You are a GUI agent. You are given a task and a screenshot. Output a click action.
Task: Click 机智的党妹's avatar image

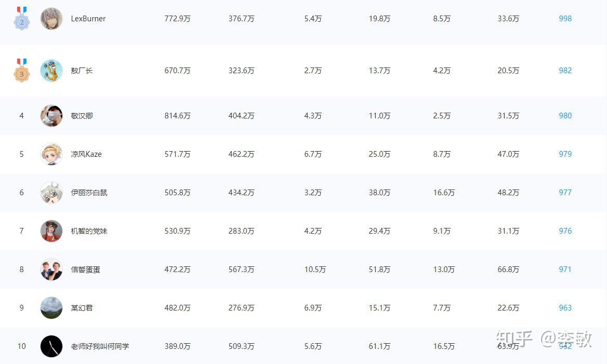click(x=51, y=231)
